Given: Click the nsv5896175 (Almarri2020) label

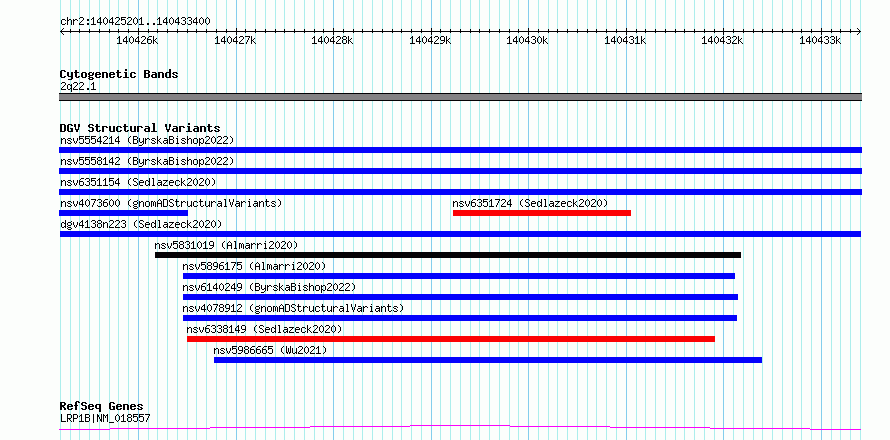Looking at the screenshot, I should [x=254, y=266].
